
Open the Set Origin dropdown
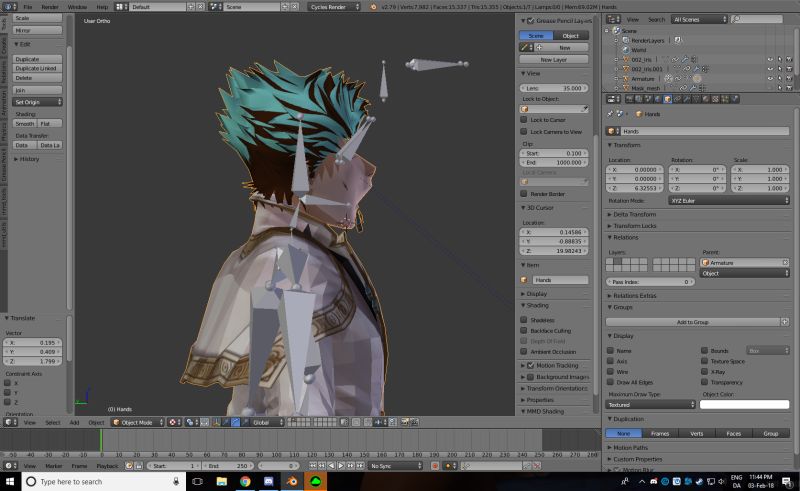38,102
